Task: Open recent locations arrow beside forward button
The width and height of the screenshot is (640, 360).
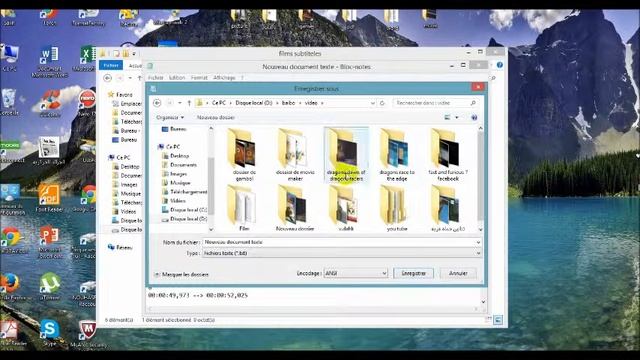Action: (x=180, y=103)
